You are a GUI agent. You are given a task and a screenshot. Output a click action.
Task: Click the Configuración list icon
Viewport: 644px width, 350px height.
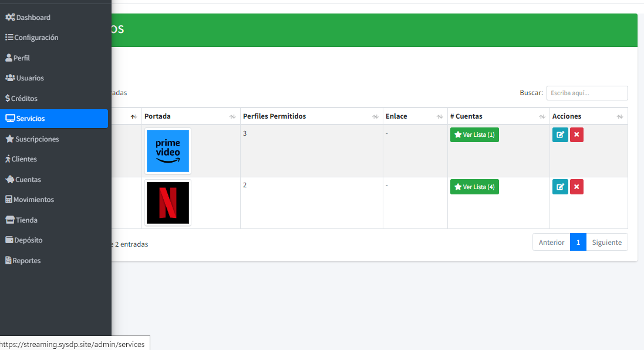(x=9, y=38)
